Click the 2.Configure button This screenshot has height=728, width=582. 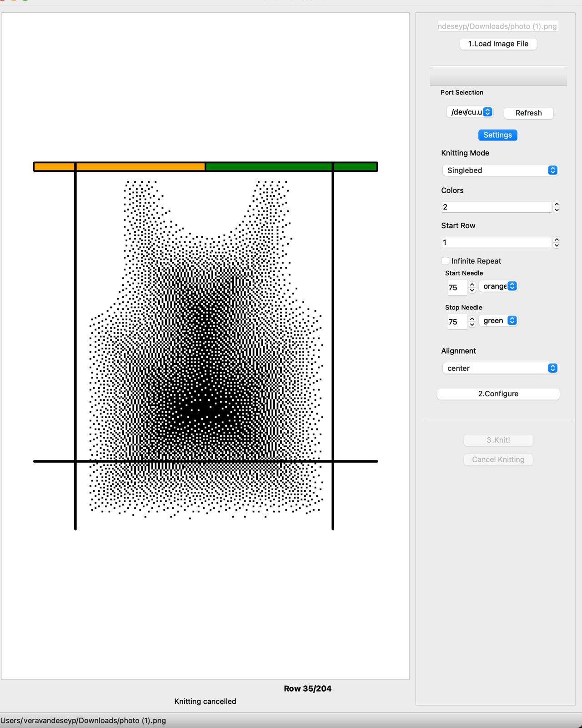tap(498, 394)
